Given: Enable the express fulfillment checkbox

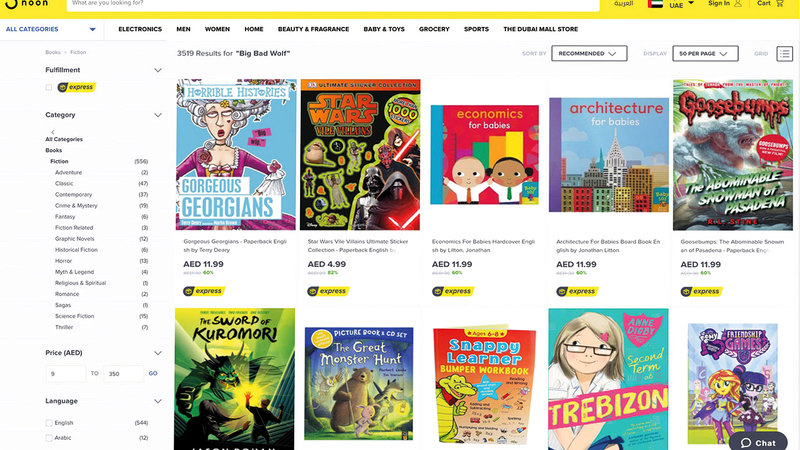Looking at the screenshot, I should tap(49, 87).
